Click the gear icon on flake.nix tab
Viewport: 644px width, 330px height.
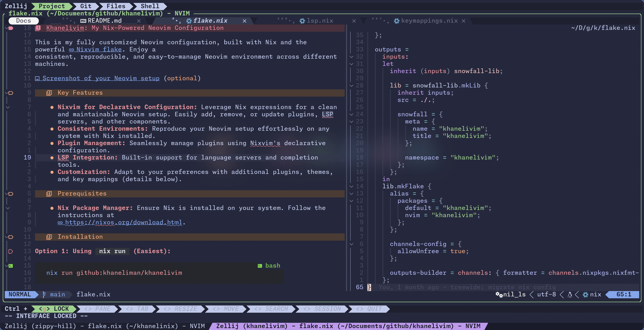tap(189, 21)
